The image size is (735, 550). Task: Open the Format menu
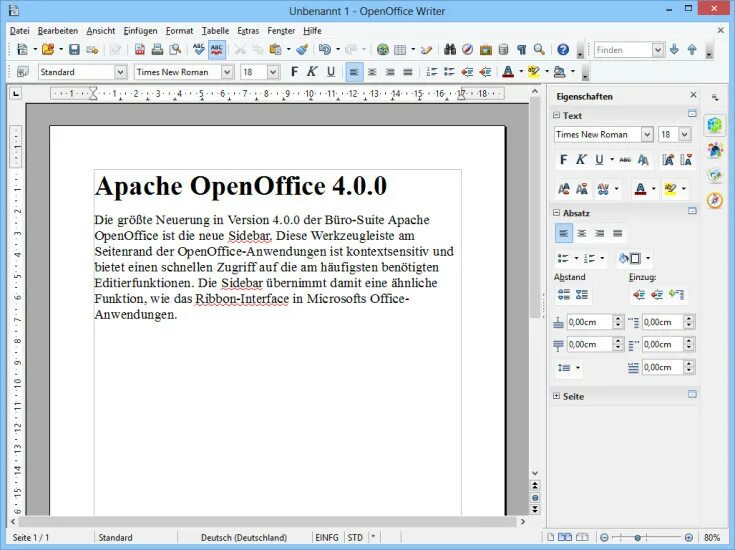179,30
